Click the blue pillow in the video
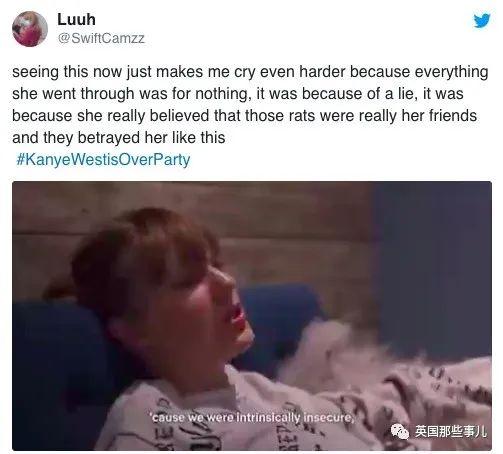Image resolution: width=503 pixels, height=454 pixels. (x=278, y=317)
